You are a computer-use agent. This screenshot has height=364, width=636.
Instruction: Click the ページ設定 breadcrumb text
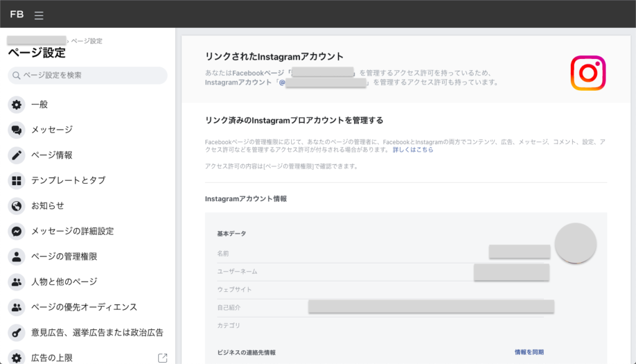[87, 41]
